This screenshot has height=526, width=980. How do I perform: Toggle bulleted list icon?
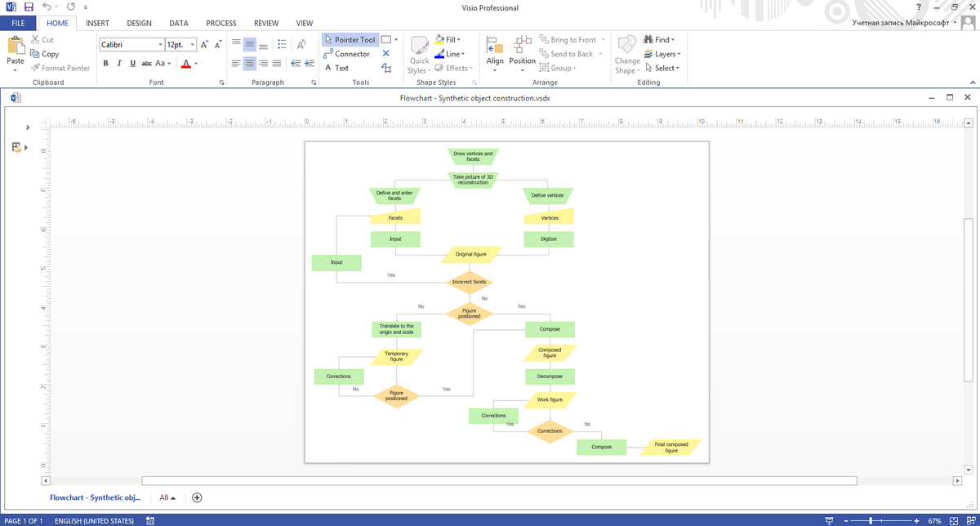tap(281, 44)
